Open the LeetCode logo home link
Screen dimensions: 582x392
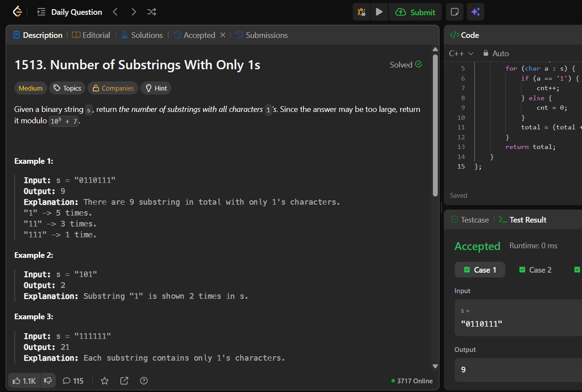17,12
